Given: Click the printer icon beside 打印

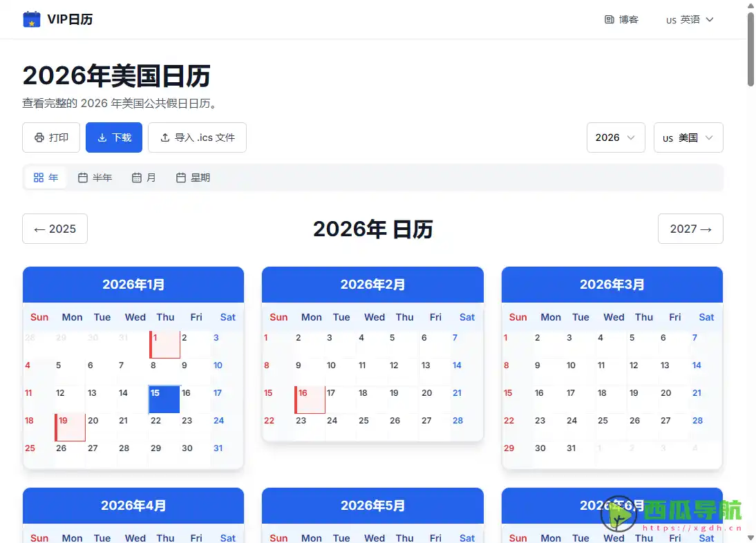Looking at the screenshot, I should (x=39, y=137).
